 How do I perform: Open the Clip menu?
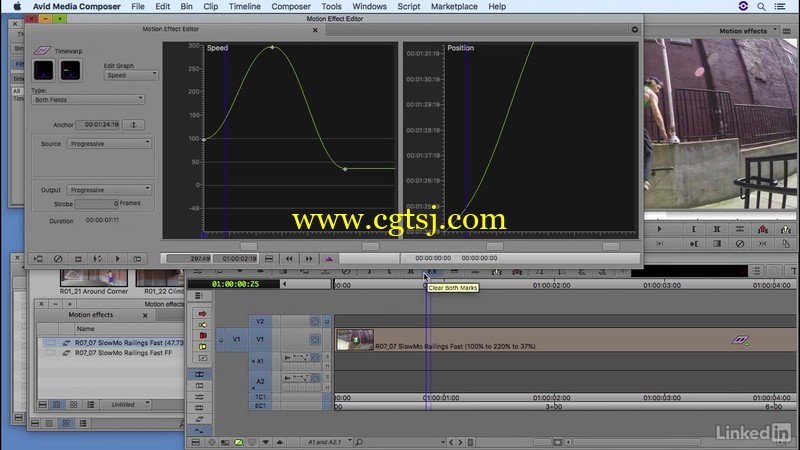pyautogui.click(x=210, y=7)
